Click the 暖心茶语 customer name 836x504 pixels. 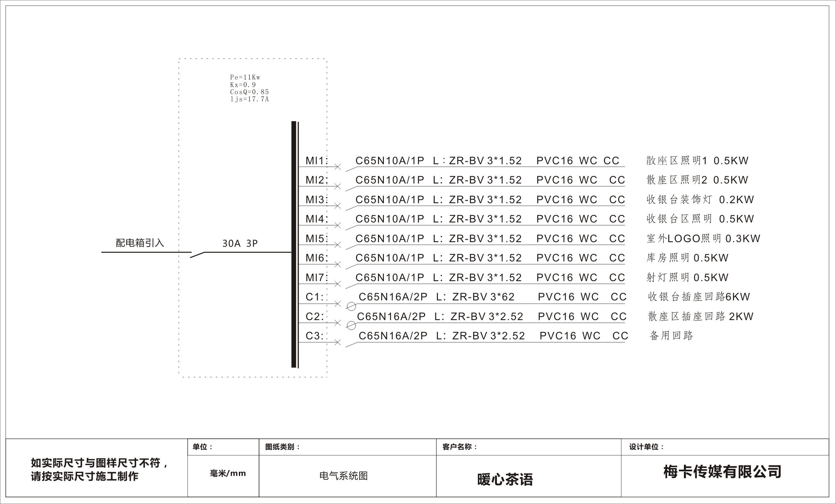505,479
